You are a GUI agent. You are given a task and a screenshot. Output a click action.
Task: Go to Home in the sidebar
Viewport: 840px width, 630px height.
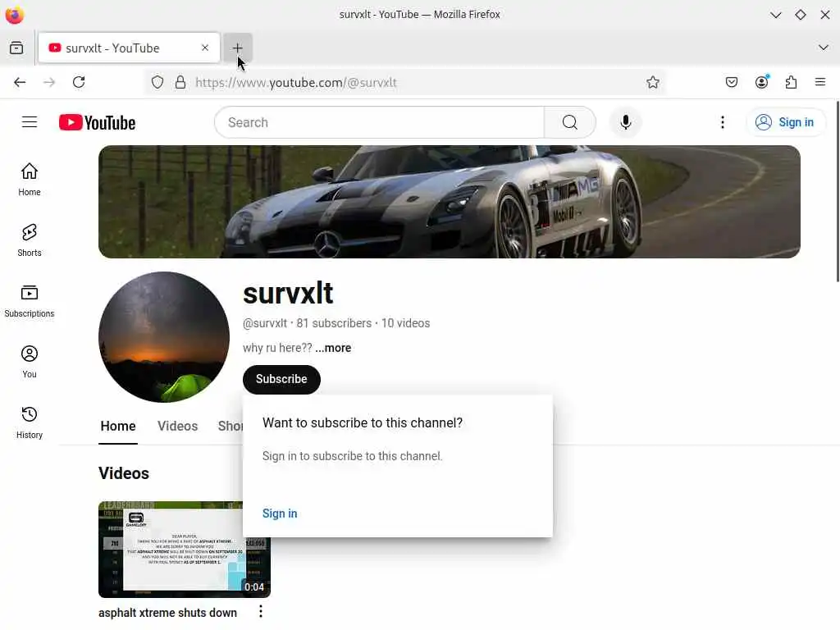(x=30, y=180)
